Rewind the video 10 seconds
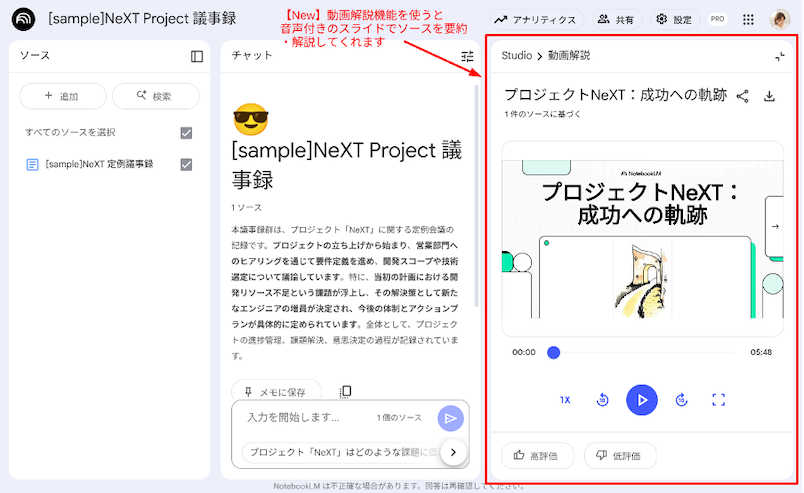This screenshot has height=493, width=804. (x=602, y=400)
